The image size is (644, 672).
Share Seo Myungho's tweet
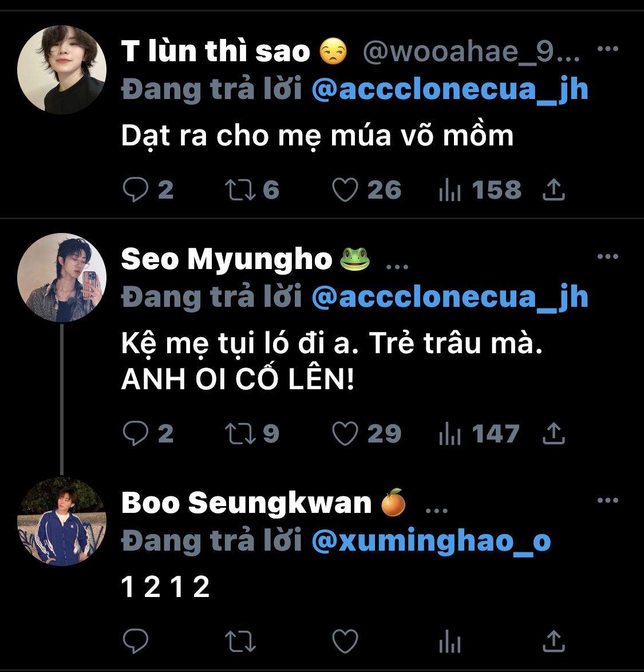553,434
